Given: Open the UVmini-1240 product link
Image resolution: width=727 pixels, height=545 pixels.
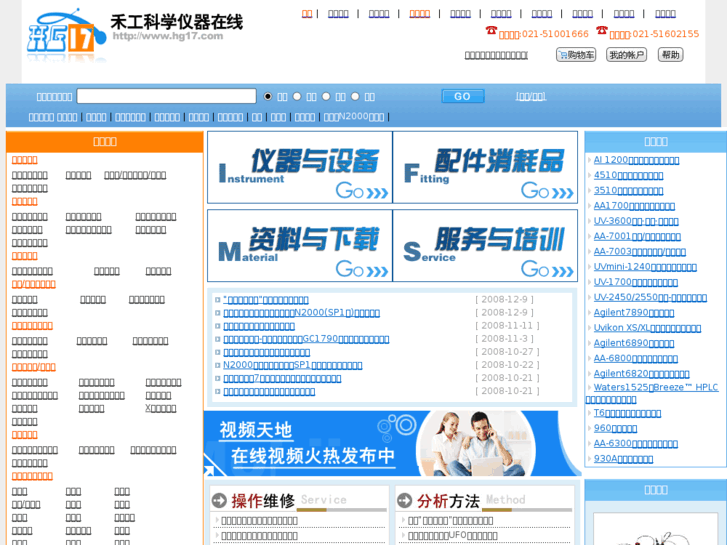Looking at the screenshot, I should click(x=645, y=267).
